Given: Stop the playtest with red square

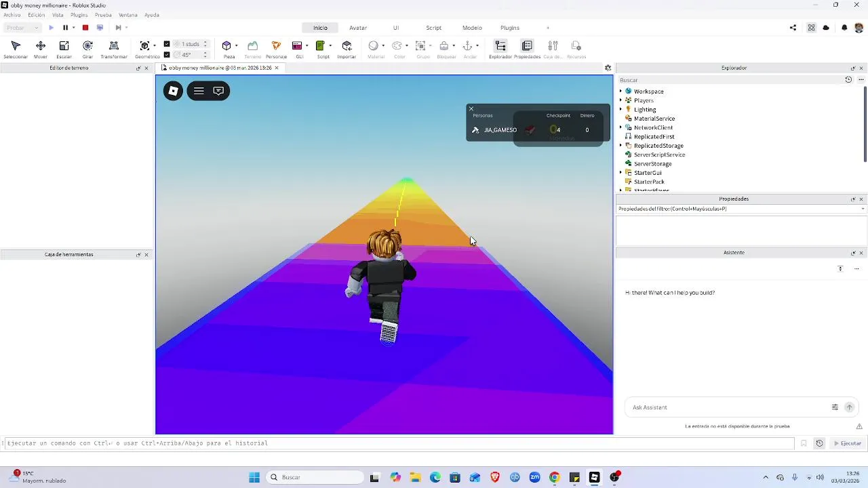Looking at the screenshot, I should pos(85,28).
